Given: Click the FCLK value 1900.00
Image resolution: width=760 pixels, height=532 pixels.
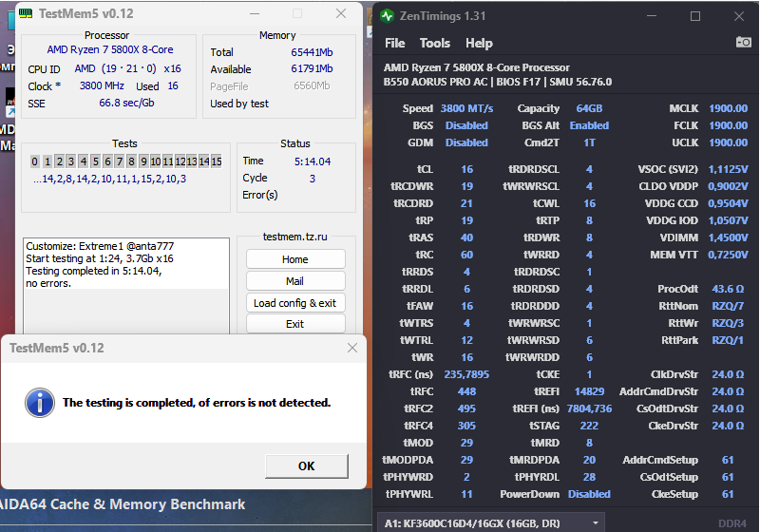Looking at the screenshot, I should point(728,125).
